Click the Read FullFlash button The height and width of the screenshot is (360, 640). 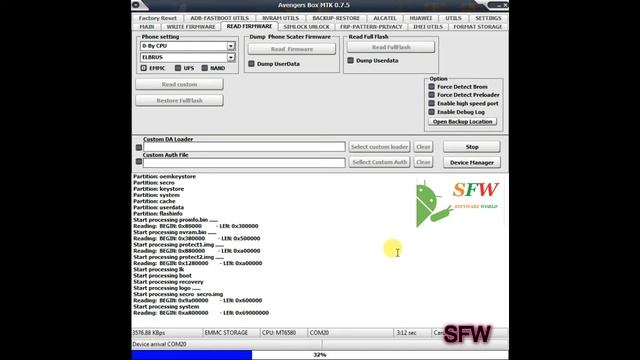point(391,47)
